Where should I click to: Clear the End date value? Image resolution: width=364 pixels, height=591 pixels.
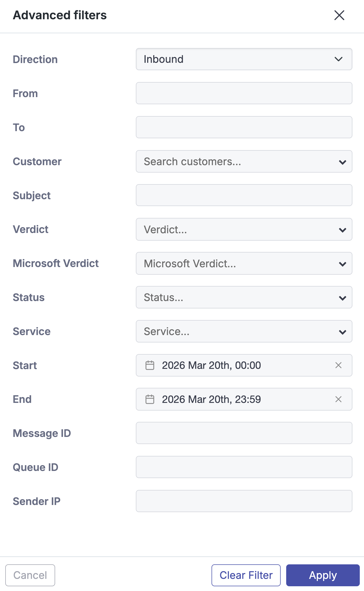pos(338,399)
